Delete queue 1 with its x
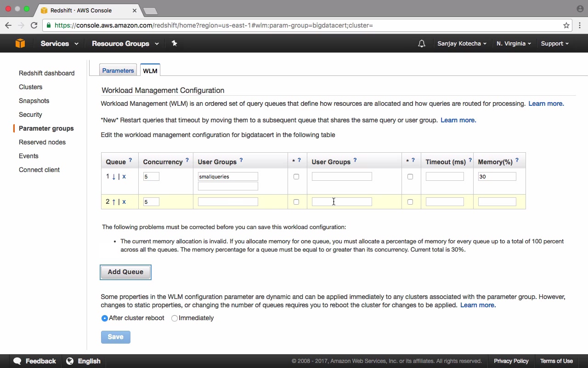Screen dimensions: 588x368 [124, 177]
